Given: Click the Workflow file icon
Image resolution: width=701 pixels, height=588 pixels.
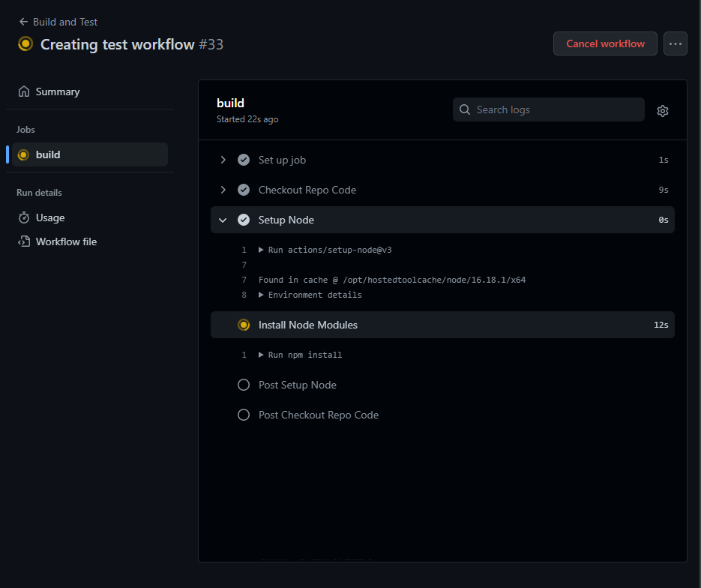Looking at the screenshot, I should tap(24, 241).
